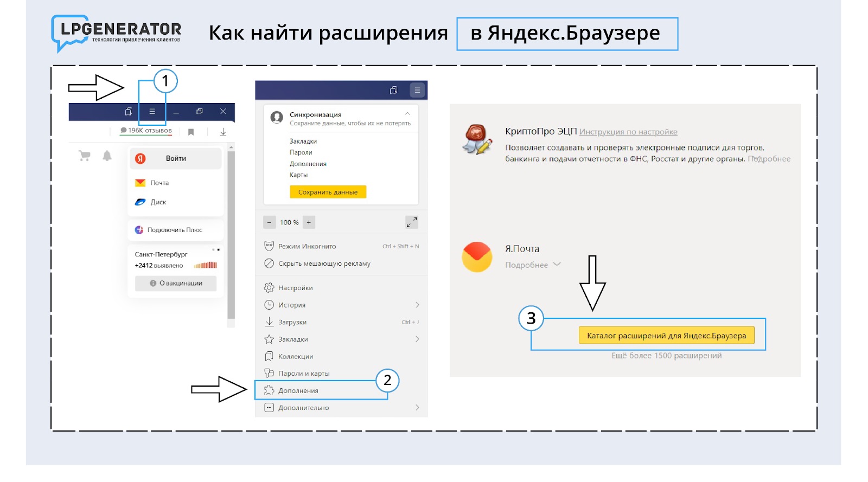868x482 pixels.
Task: Click tabs icon in the middle menu header
Action: click(x=394, y=90)
